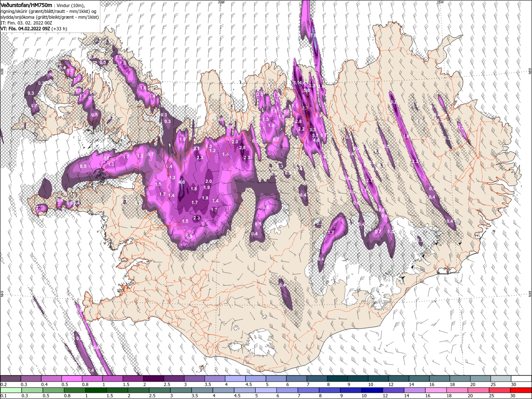This screenshot has height=399, width=532.
Task: Pick the bright pink 0.5 swatch in upper legend
Action: (71, 379)
